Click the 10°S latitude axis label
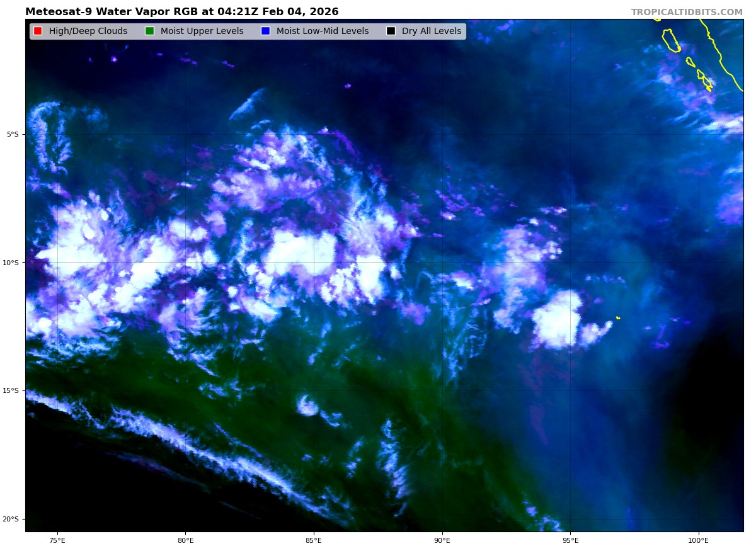The image size is (756, 546). [11, 263]
